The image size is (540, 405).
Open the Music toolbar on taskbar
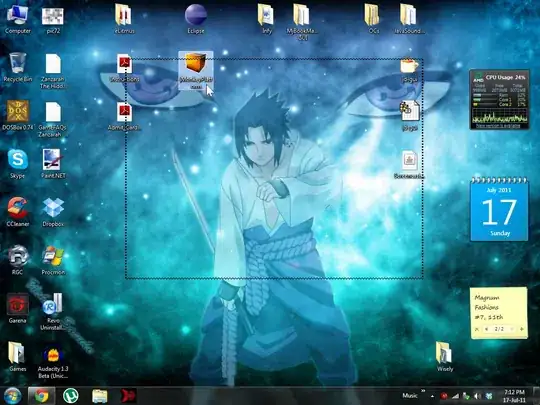click(x=410, y=396)
